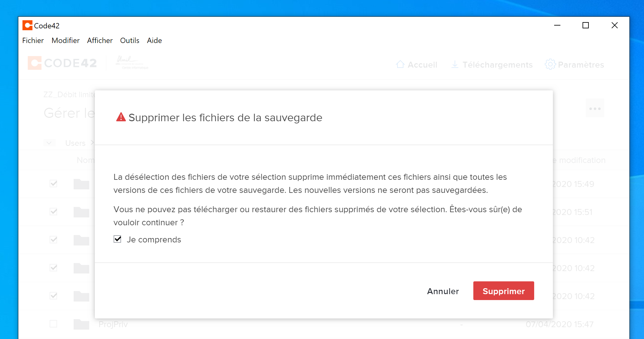Click the Accueil home icon
The width and height of the screenshot is (644, 339).
click(x=400, y=64)
